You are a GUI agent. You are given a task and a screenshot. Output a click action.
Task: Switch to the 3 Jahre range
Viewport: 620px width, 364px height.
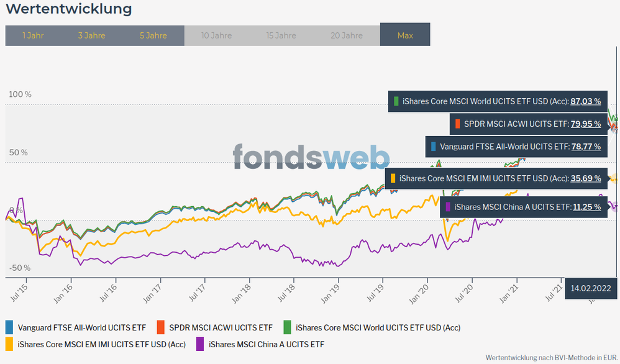pyautogui.click(x=91, y=35)
